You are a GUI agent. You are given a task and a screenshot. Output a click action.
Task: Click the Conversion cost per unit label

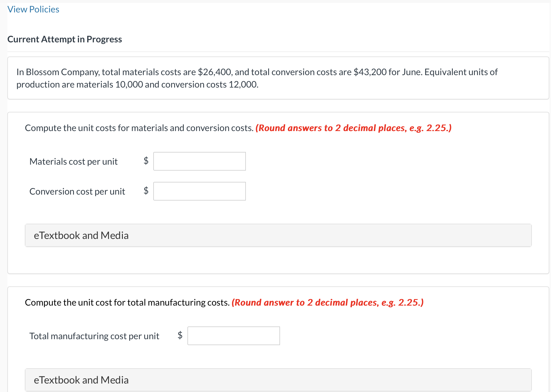(77, 191)
